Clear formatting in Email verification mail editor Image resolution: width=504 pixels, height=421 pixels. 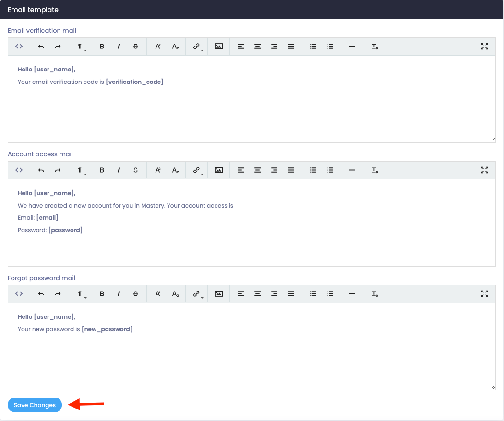[x=375, y=47]
